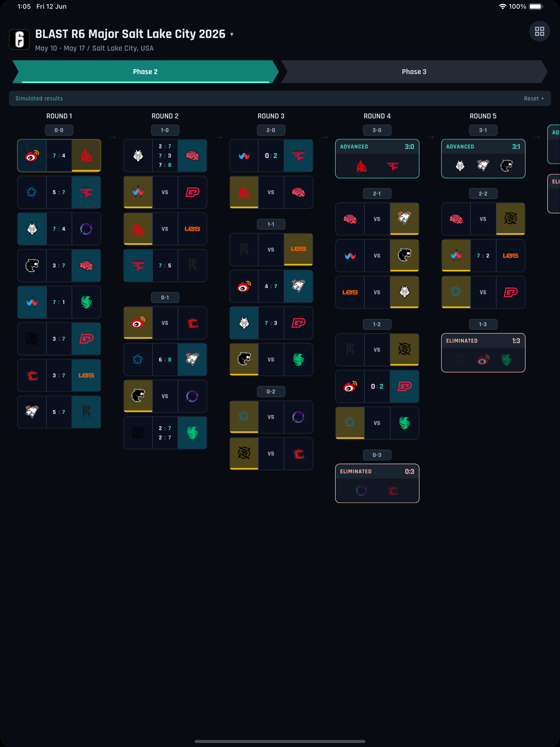
Task: Choose FURIA panther logo in Round 1 match scored 3:7
Action: pos(32,266)
